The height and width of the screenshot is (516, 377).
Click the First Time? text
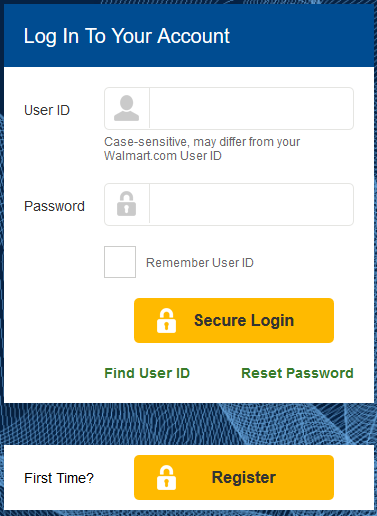[59, 478]
